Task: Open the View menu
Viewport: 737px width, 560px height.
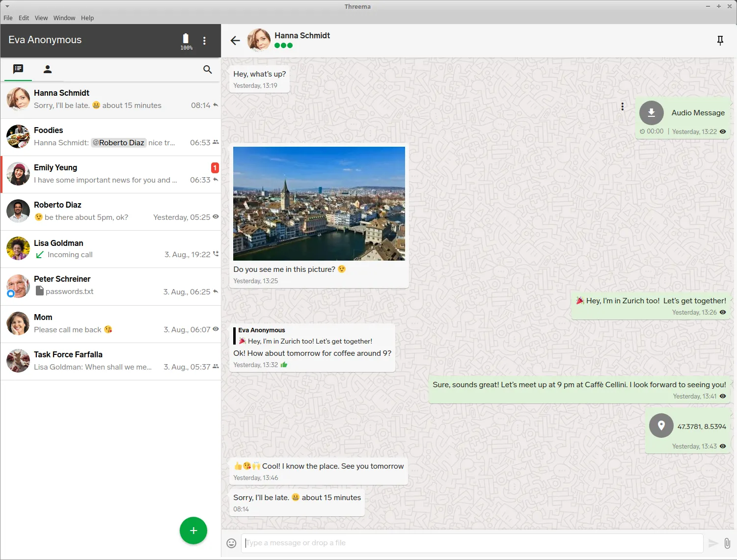Action: pos(41,18)
